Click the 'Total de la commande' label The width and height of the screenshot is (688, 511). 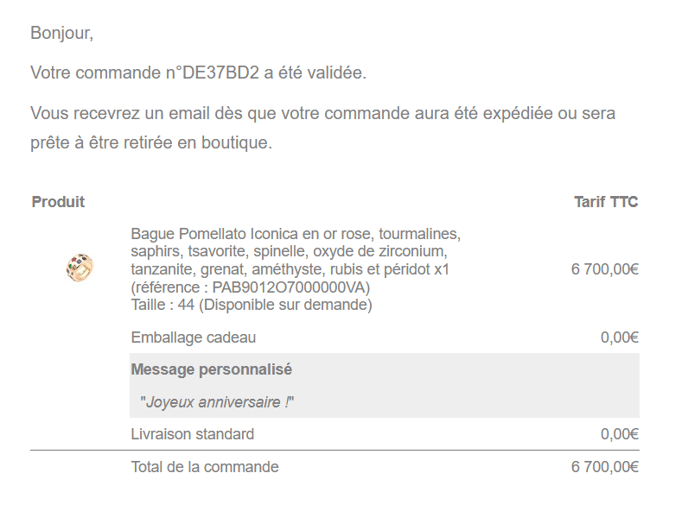[x=205, y=467]
